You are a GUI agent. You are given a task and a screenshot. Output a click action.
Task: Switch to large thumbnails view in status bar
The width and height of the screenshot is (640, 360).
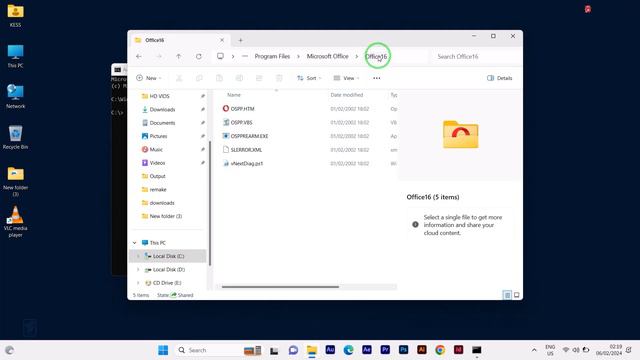(x=517, y=295)
